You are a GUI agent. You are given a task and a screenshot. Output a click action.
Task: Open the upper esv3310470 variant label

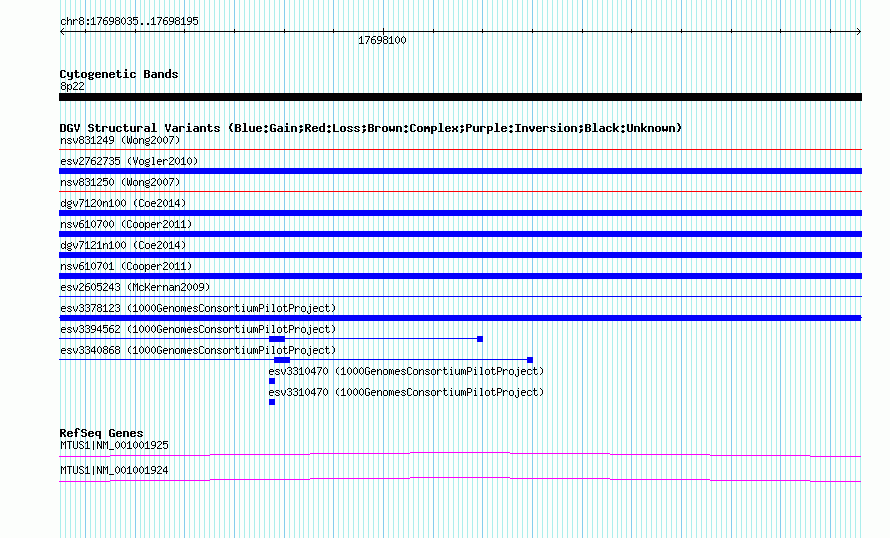pos(406,371)
